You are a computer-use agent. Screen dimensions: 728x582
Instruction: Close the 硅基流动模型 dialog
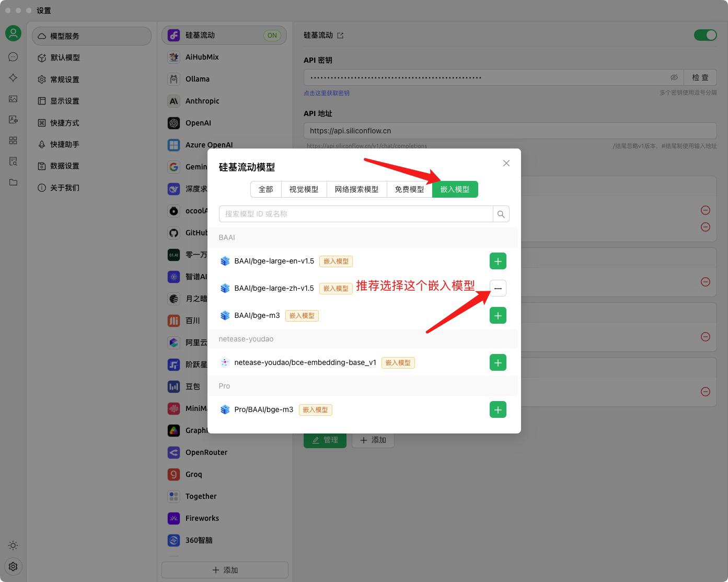[506, 163]
